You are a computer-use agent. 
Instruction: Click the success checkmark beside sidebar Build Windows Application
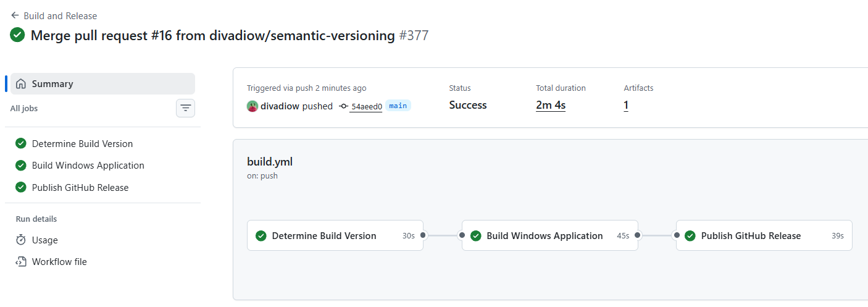pos(21,165)
